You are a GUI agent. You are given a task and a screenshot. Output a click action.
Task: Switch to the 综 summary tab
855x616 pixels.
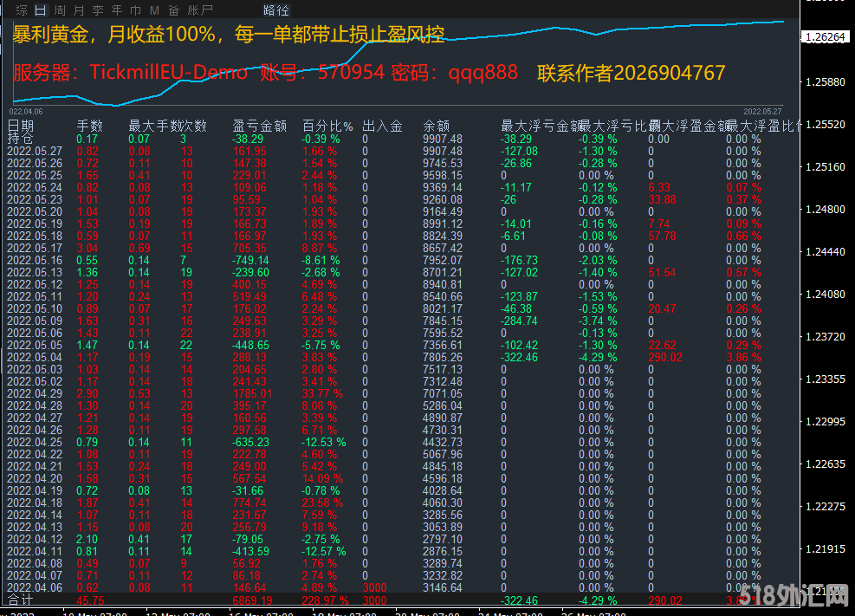point(22,10)
